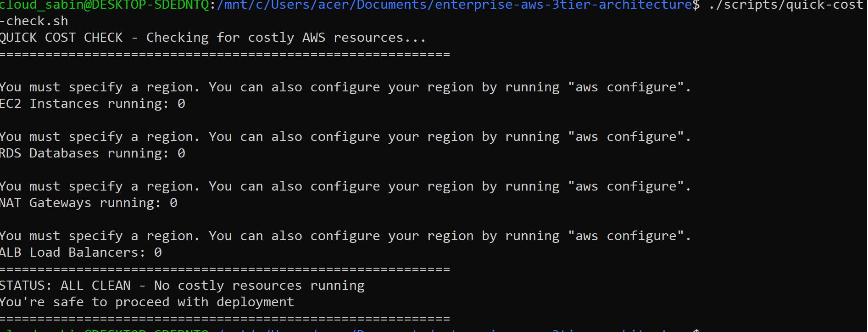Click 'You're safe to proceed with deployment' text
Screen dimensions: 868x332
[x=147, y=302]
